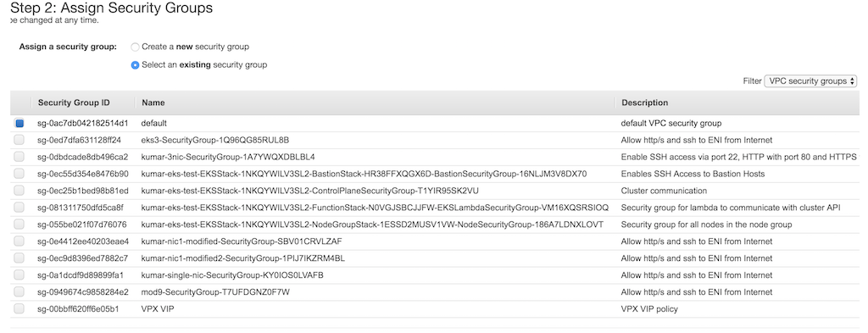Viewport: 868px width, 333px height.
Task: Select 'Select an existing security group' radio
Action: [x=135, y=65]
